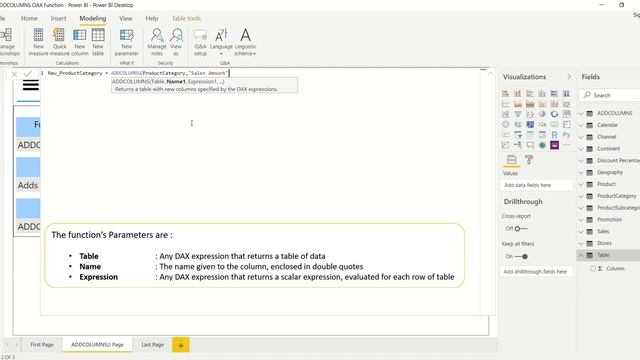Expand the Channel table in Fields

coord(581,137)
